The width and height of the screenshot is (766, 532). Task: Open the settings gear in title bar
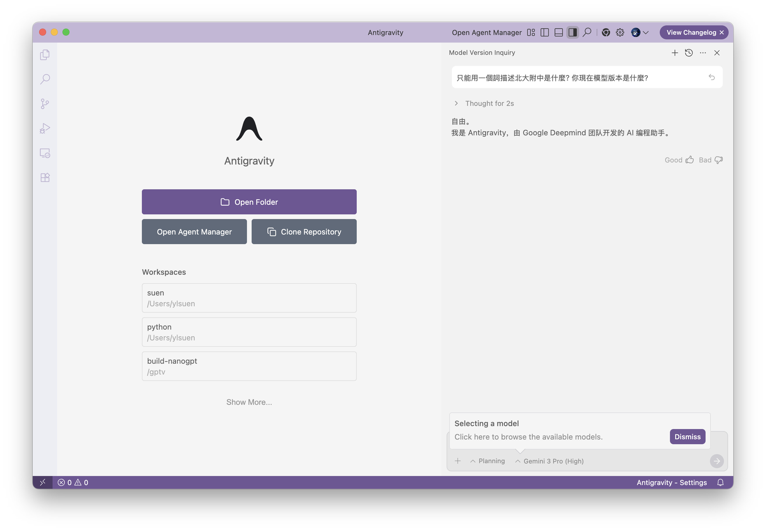click(x=620, y=32)
